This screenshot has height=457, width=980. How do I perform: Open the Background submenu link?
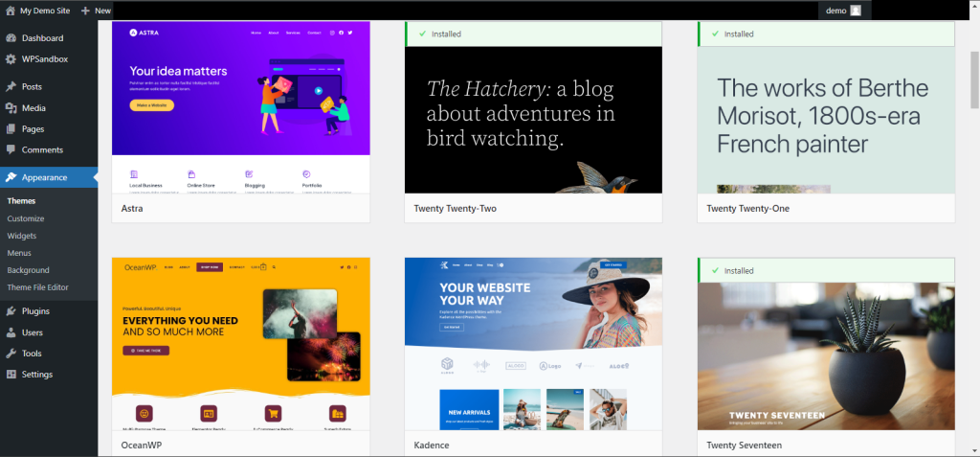point(28,270)
